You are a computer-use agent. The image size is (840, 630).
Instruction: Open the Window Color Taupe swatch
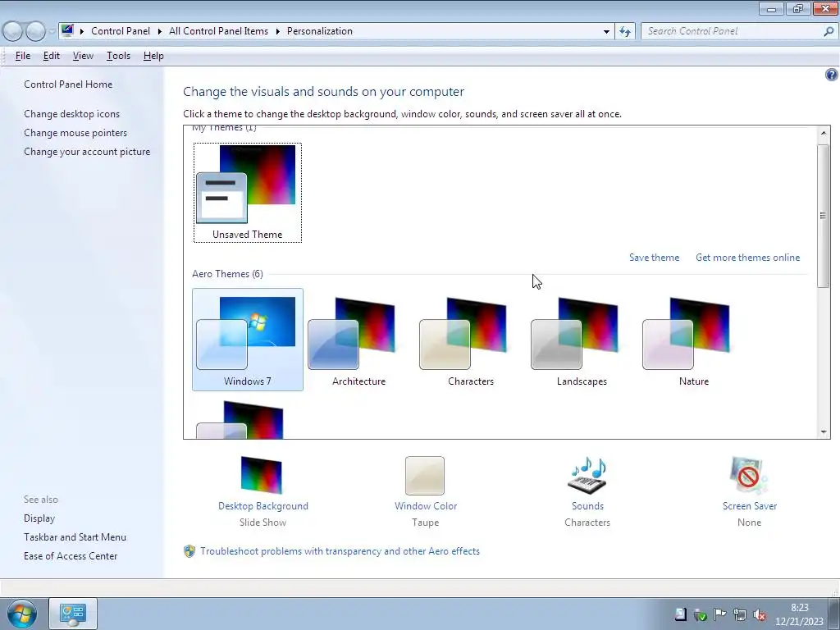(x=425, y=476)
